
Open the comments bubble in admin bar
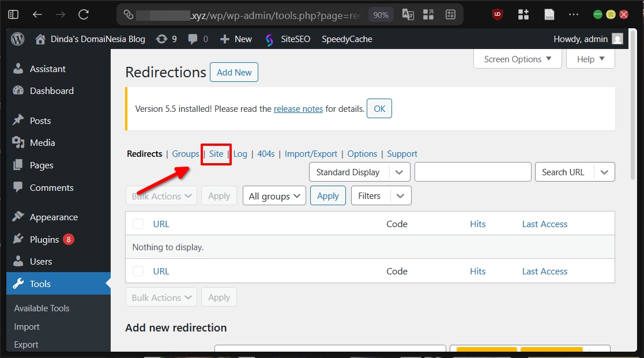pos(194,39)
